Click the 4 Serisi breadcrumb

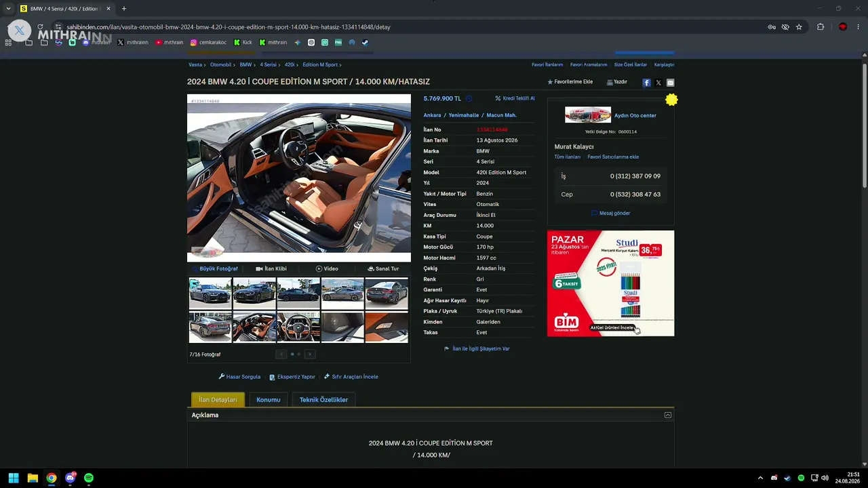point(268,64)
